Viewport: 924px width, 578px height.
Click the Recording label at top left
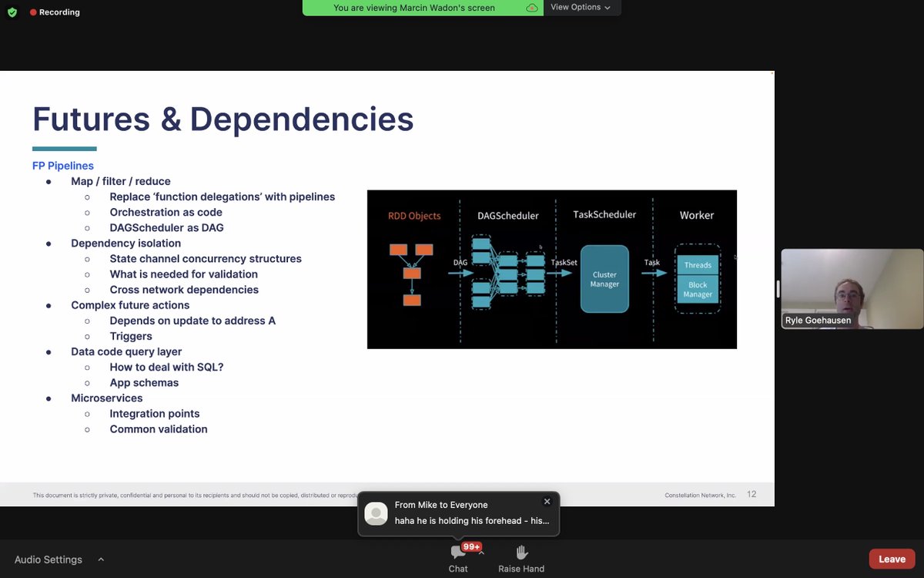point(59,12)
